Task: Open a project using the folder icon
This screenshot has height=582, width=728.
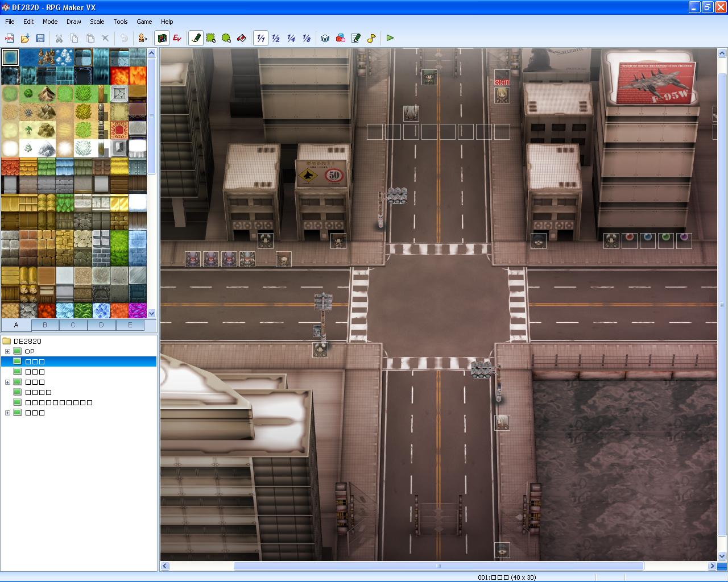Action: pyautogui.click(x=25, y=38)
